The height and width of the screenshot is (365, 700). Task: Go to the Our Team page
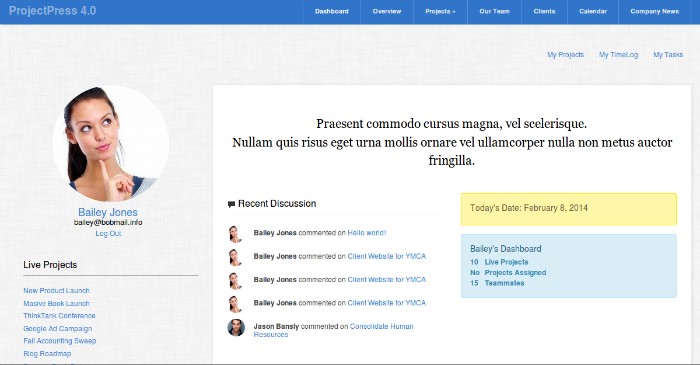point(494,12)
